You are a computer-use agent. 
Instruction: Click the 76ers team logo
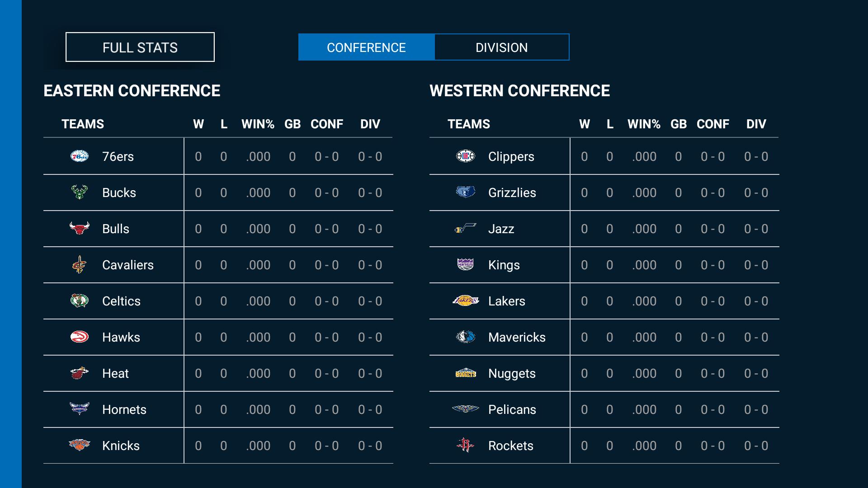click(80, 156)
